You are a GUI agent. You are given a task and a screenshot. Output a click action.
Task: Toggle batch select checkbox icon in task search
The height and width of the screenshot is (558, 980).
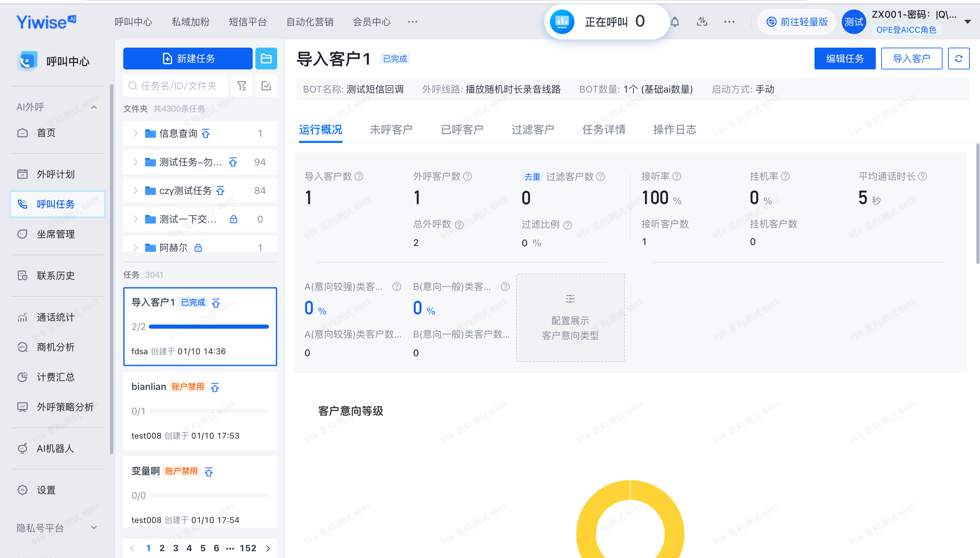click(266, 86)
